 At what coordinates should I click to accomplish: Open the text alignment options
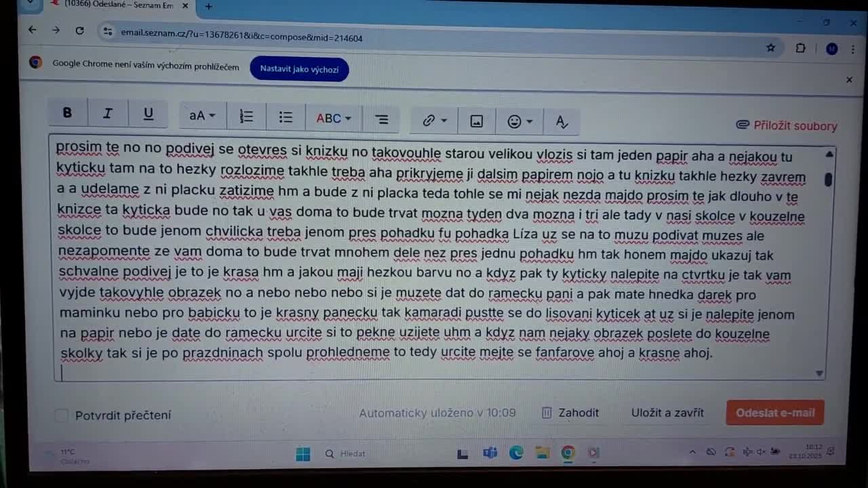382,120
